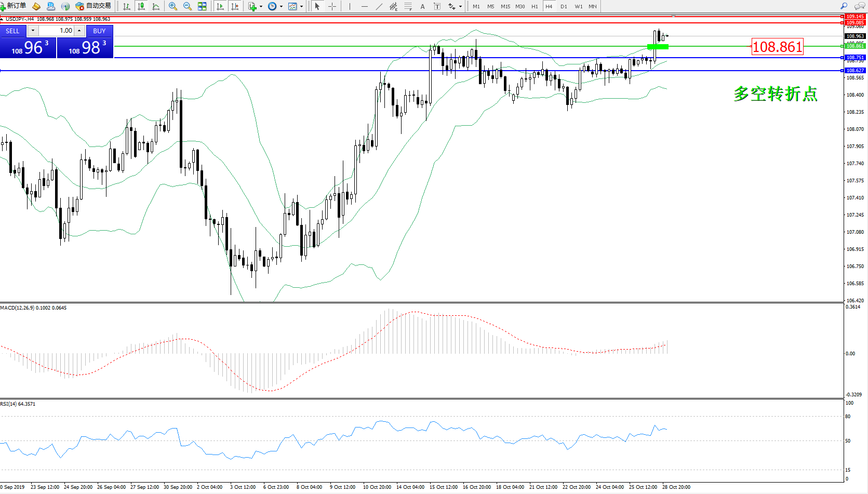
Task: Expand the indicators list dropdown arrow
Action: point(261,7)
